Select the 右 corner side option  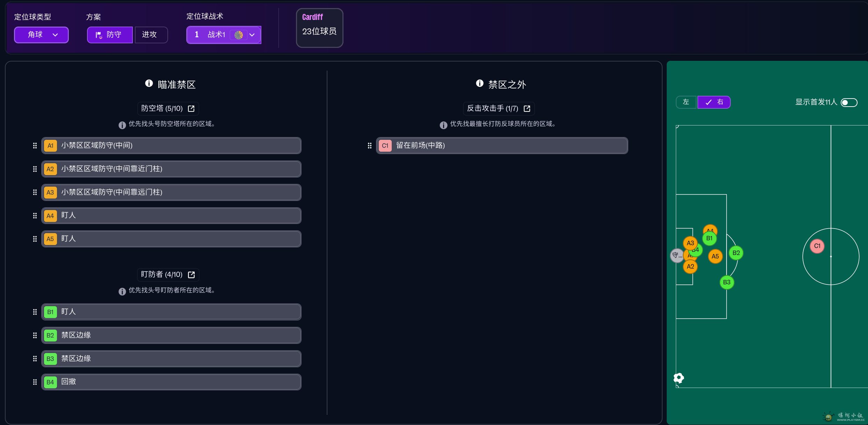[714, 102]
